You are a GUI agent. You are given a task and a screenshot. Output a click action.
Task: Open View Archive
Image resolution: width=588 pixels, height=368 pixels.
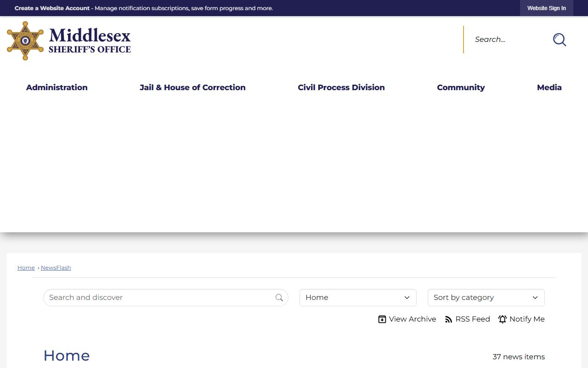tap(407, 319)
